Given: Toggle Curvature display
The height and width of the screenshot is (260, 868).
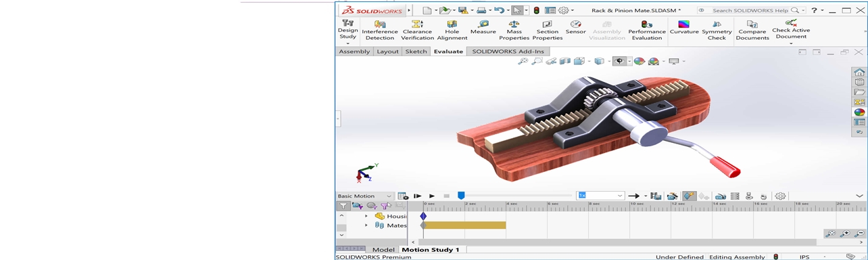Looking at the screenshot, I should click(x=684, y=28).
